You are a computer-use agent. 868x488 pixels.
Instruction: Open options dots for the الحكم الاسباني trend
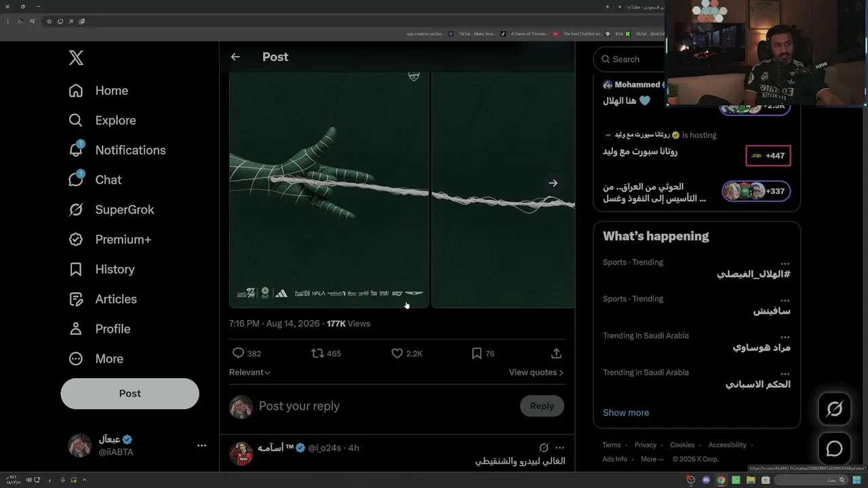coord(785,373)
